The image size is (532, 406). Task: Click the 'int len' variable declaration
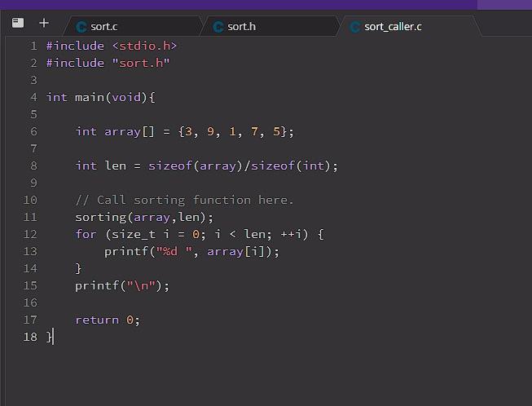[x=101, y=166]
